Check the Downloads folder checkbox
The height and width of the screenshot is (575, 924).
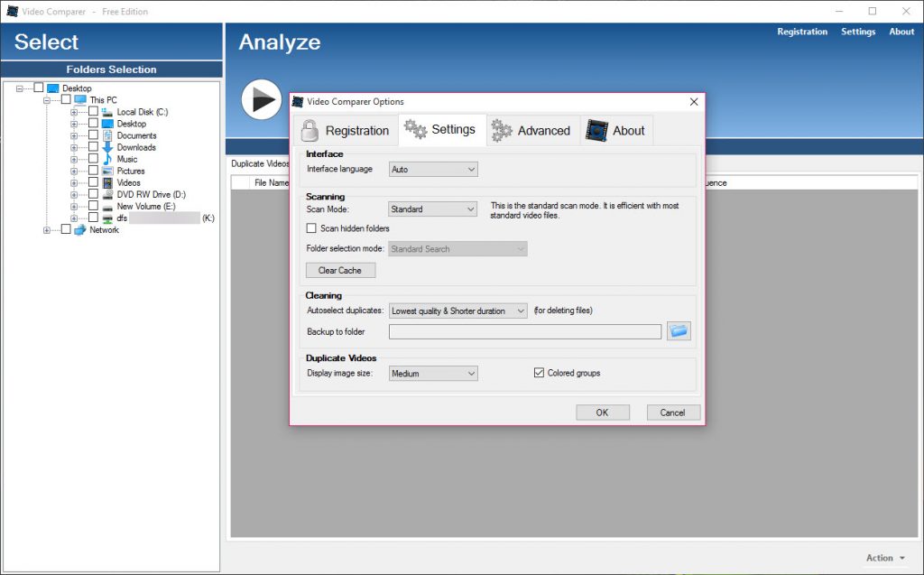coord(93,146)
